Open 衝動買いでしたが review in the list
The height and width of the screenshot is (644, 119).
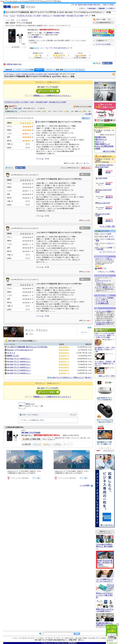pyautogui.click(x=13, y=356)
